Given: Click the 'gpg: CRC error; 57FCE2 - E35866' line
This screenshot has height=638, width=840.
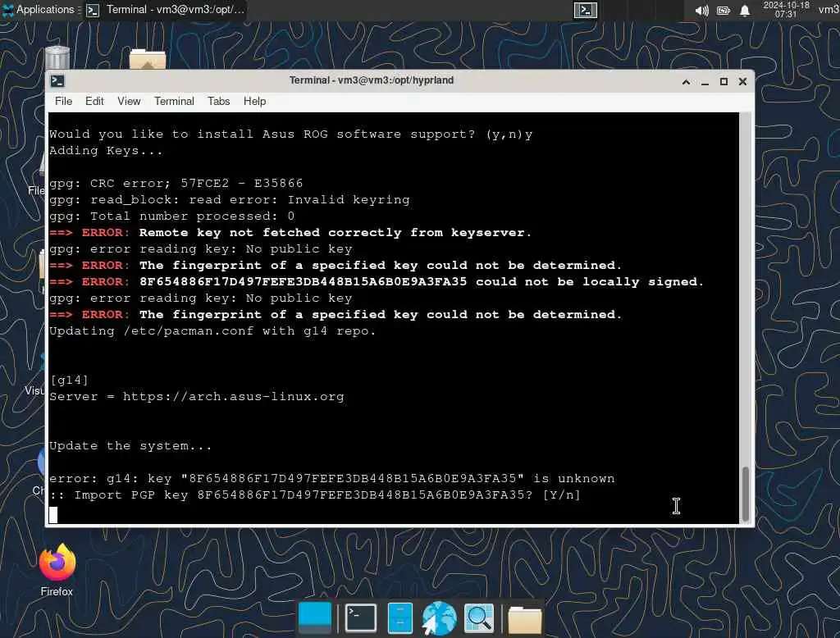Looking at the screenshot, I should pyautogui.click(x=176, y=183).
